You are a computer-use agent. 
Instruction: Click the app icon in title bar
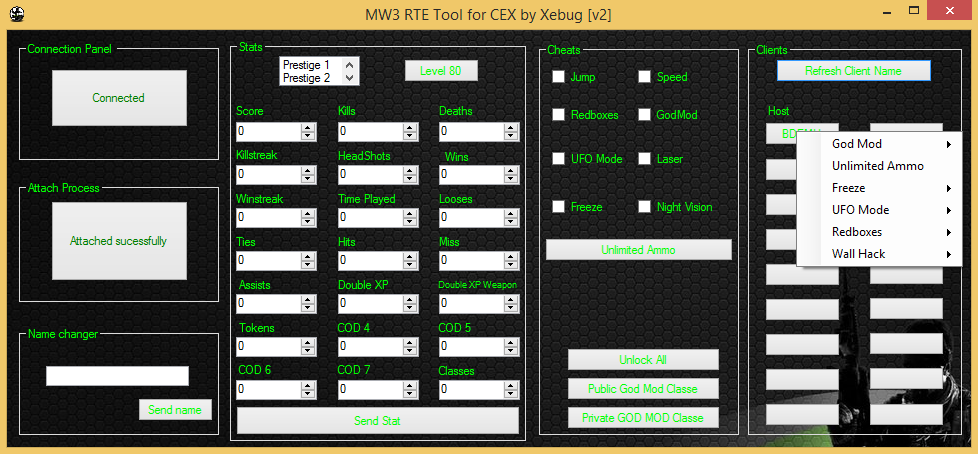pos(17,12)
